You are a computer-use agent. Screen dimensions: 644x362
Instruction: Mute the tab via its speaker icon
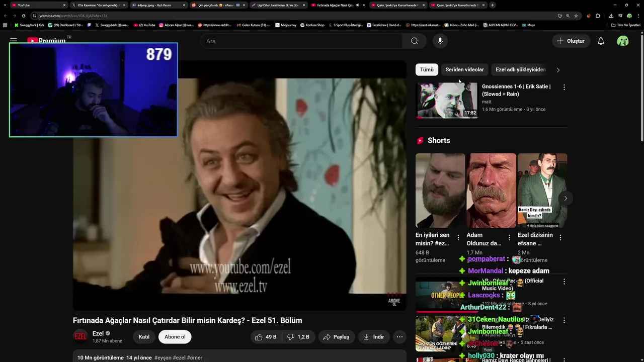pyautogui.click(x=357, y=5)
